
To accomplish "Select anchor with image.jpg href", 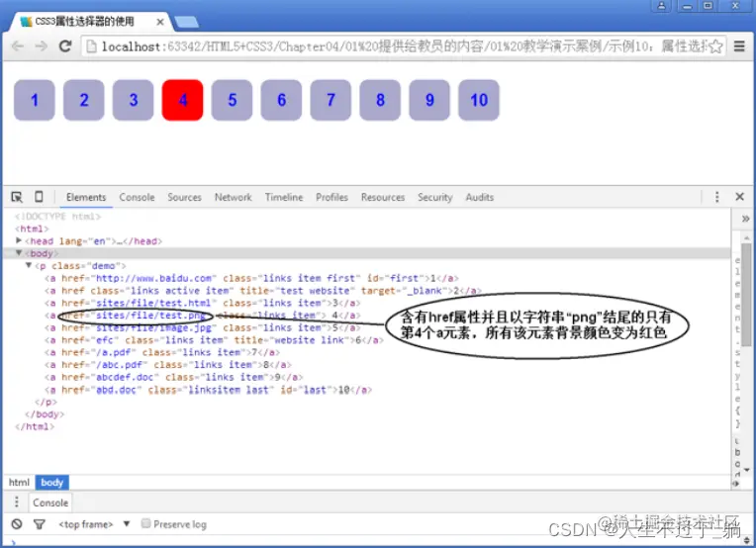I will pyautogui.click(x=203, y=327).
